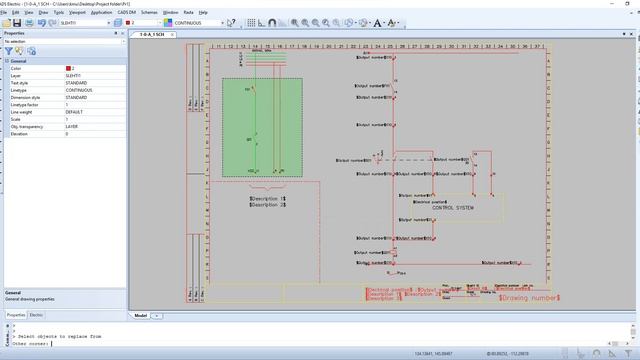Open the Application menu
This screenshot has height=360, width=640.
coord(101,13)
